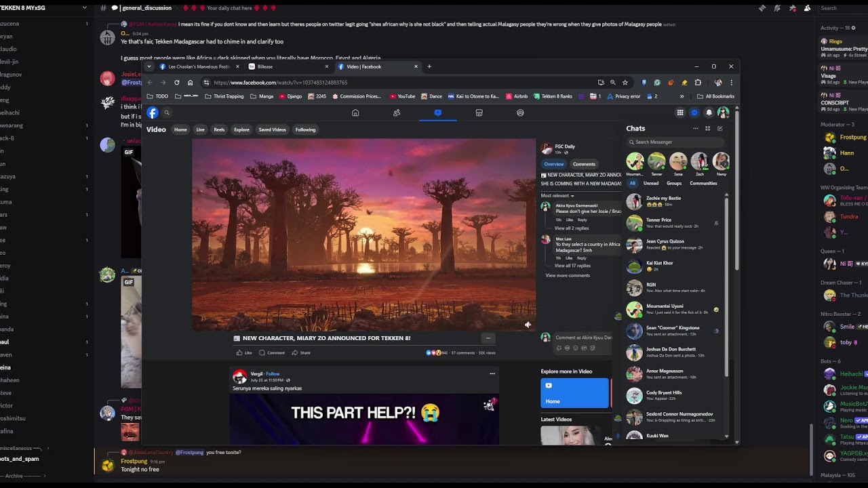The image size is (868, 488).
Task: Open Facebook notifications bell
Action: coord(709,113)
